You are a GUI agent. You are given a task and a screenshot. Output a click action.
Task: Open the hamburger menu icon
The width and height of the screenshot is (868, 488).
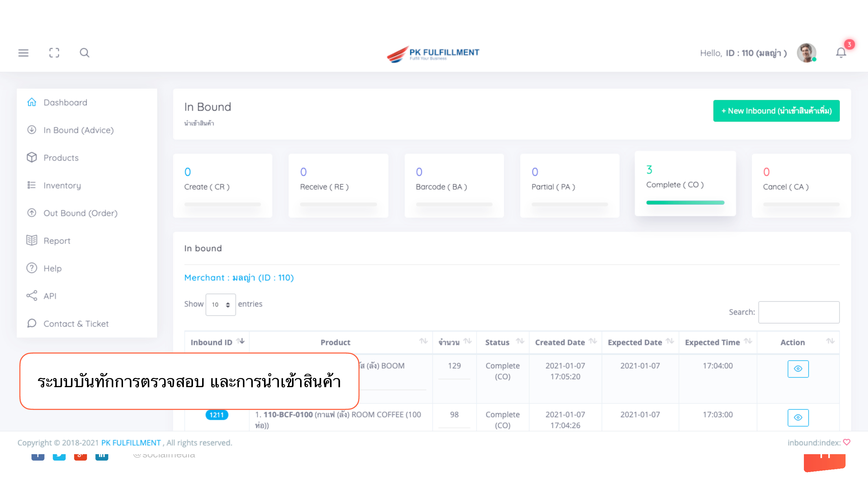[23, 53]
